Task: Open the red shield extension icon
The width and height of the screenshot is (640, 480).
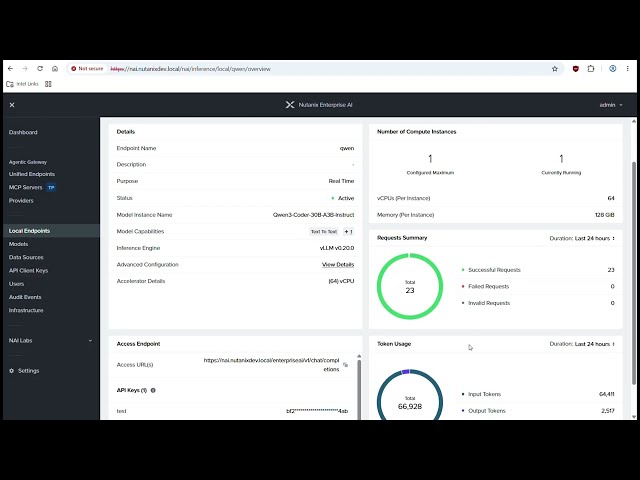Action: coord(576,69)
